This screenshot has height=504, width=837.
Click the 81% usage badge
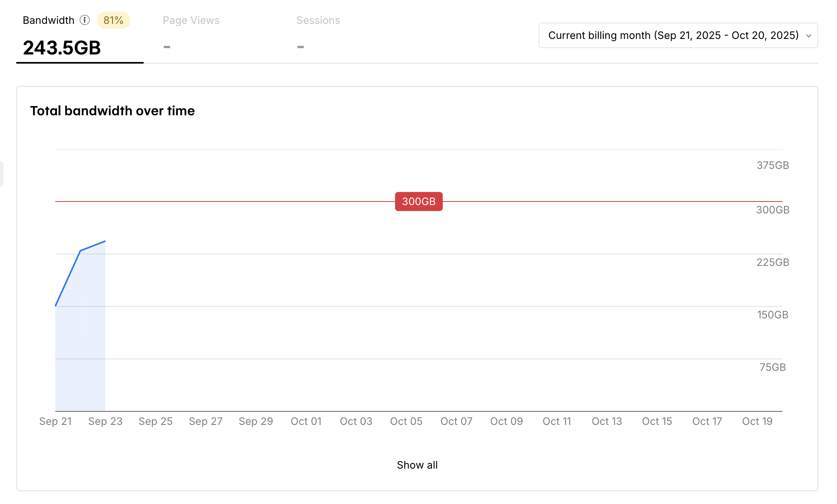click(x=113, y=20)
